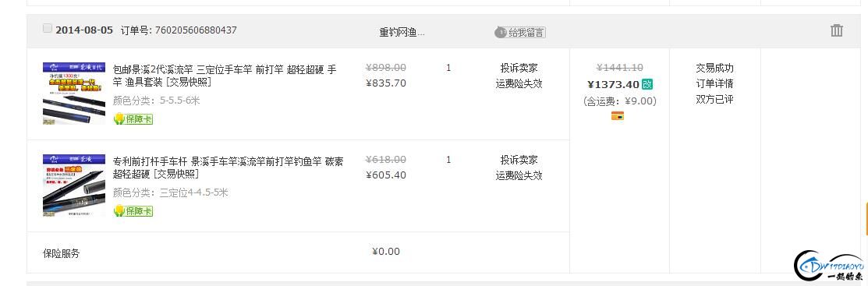Click the 交易成功 status text

[714, 68]
